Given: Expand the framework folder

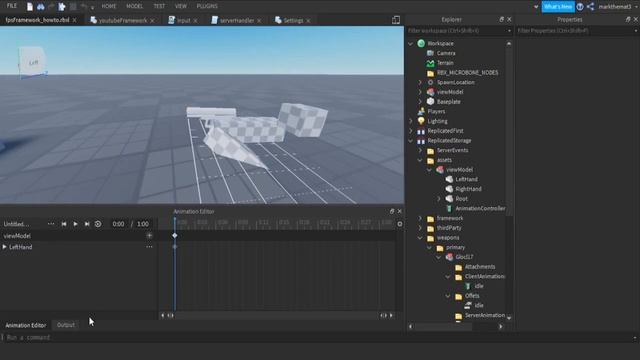Looking at the screenshot, I should tap(420, 218).
